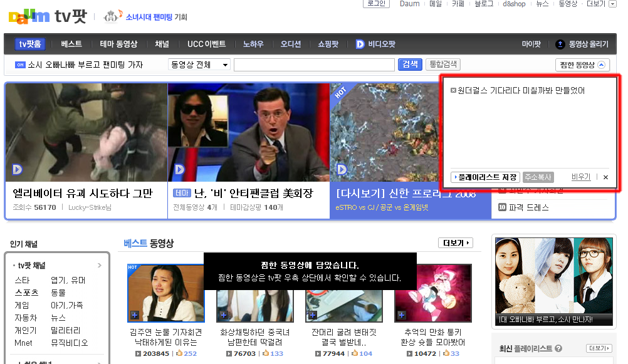
Task: Open 김주연 눈물 기자회견 video thumbnail
Action: point(166,293)
